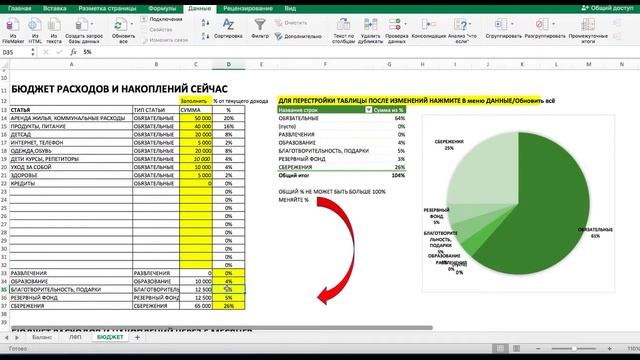640x360 pixels.
Task: Switch to the Вид ribbon tab
Action: click(x=290, y=8)
